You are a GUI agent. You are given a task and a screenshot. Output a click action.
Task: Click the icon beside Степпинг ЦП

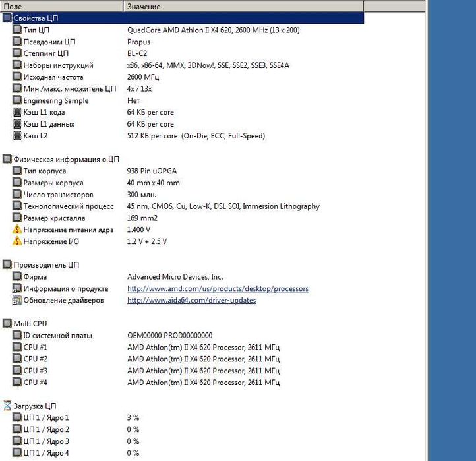click(17, 53)
